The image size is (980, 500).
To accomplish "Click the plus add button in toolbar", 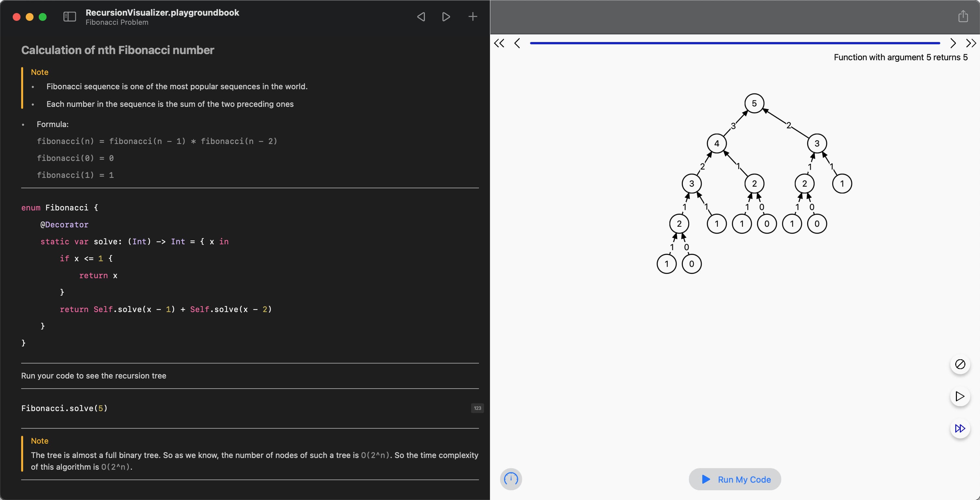I will click(472, 17).
